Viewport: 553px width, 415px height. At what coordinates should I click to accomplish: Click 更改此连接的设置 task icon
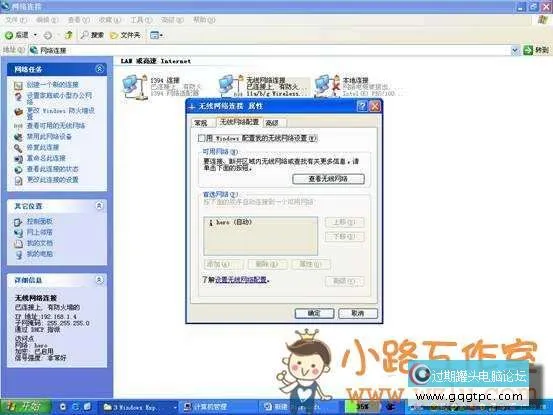pyautogui.click(x=18, y=181)
